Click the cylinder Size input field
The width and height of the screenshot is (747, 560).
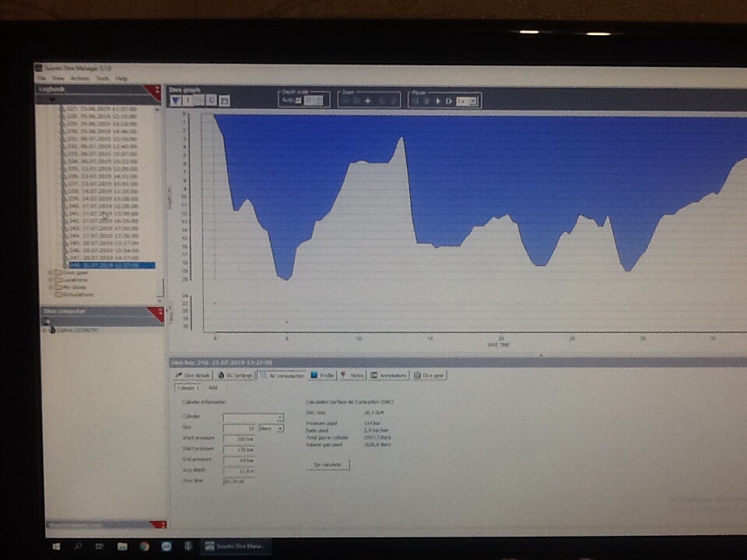pyautogui.click(x=240, y=428)
